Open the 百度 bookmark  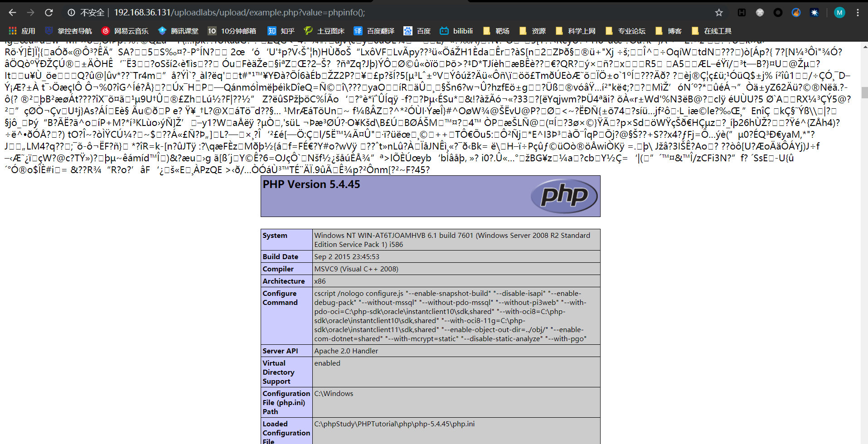point(417,31)
